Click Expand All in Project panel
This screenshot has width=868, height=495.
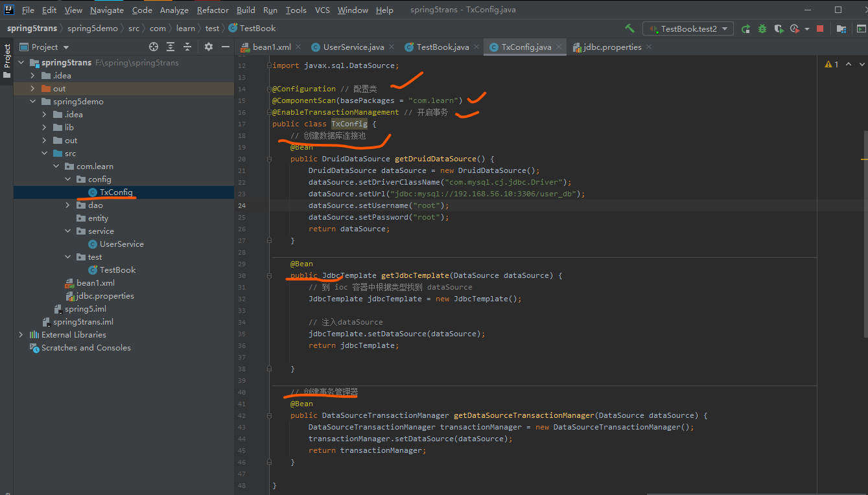[170, 47]
